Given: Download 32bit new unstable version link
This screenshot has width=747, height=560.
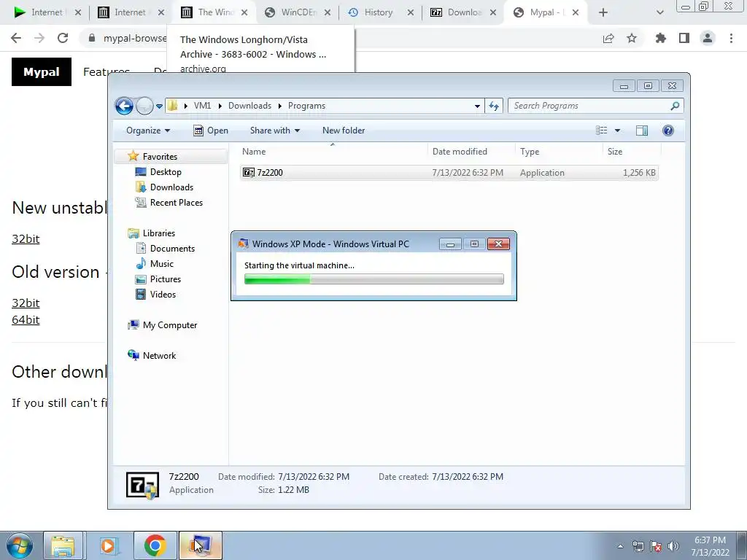Looking at the screenshot, I should 26,238.
